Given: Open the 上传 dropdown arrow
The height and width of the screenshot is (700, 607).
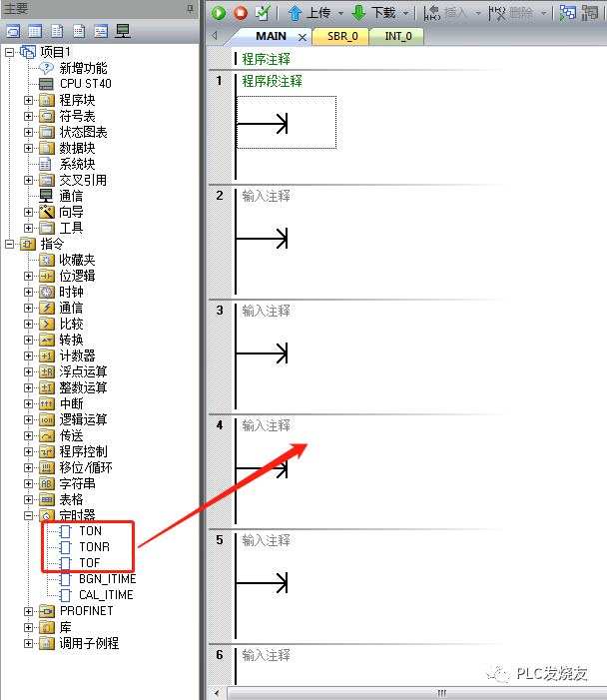Looking at the screenshot, I should [341, 13].
